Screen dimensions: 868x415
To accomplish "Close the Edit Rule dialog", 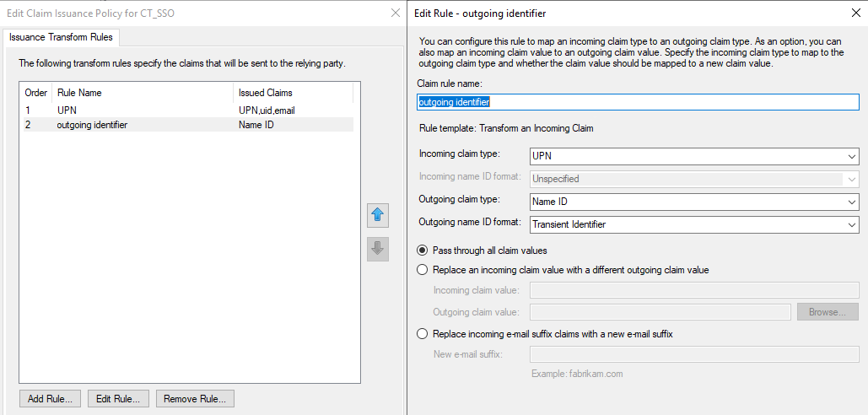I will 856,13.
